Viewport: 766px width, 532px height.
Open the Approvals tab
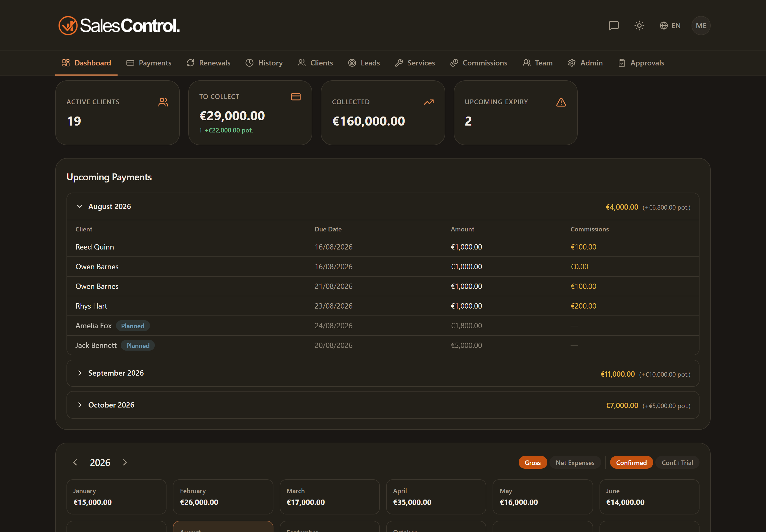(x=641, y=63)
